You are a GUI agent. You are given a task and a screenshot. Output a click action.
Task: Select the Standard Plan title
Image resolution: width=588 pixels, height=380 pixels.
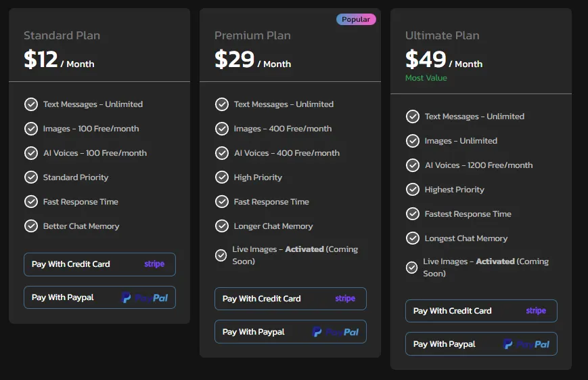[62, 36]
